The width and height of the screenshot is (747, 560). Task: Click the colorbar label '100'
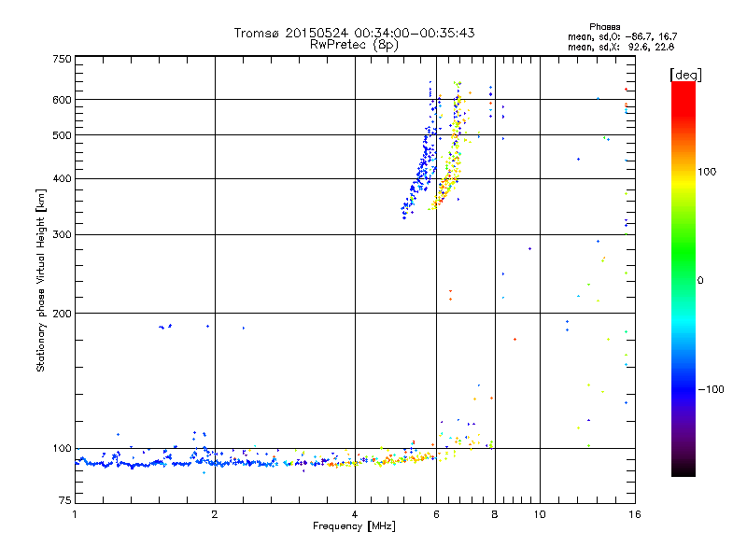[707, 172]
